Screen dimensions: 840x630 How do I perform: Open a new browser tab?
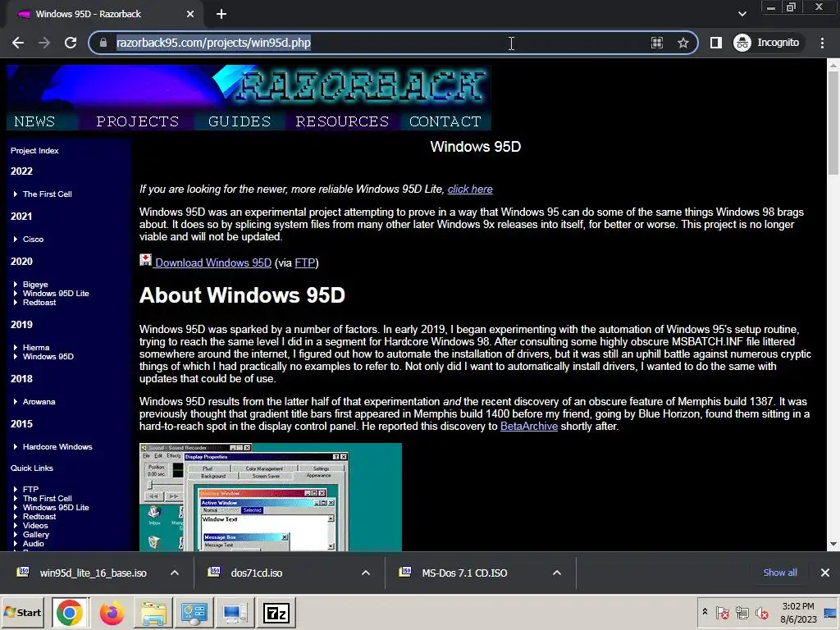[x=221, y=15]
